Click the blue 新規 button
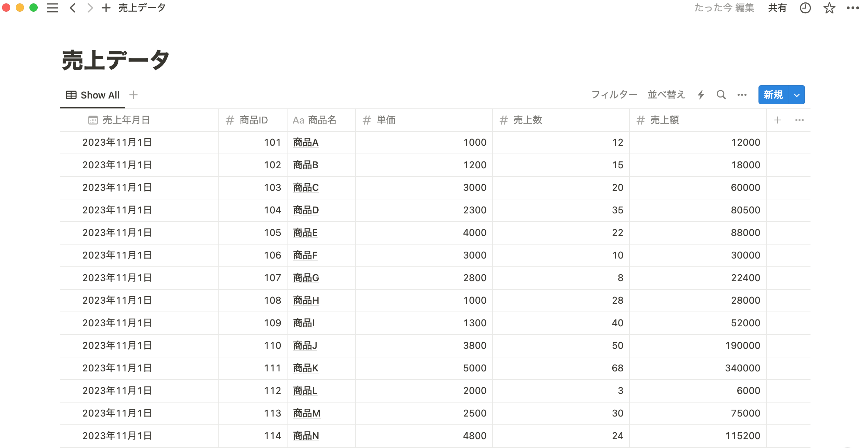The width and height of the screenshot is (868, 448). [x=774, y=95]
